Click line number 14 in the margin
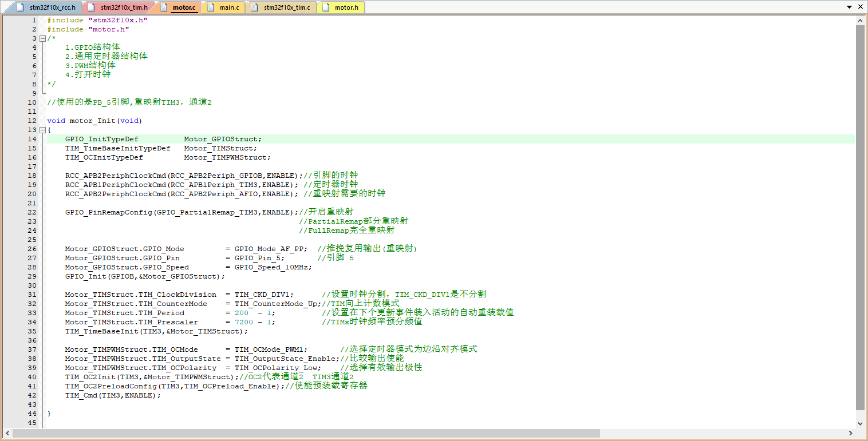The image size is (868, 441). (32, 139)
